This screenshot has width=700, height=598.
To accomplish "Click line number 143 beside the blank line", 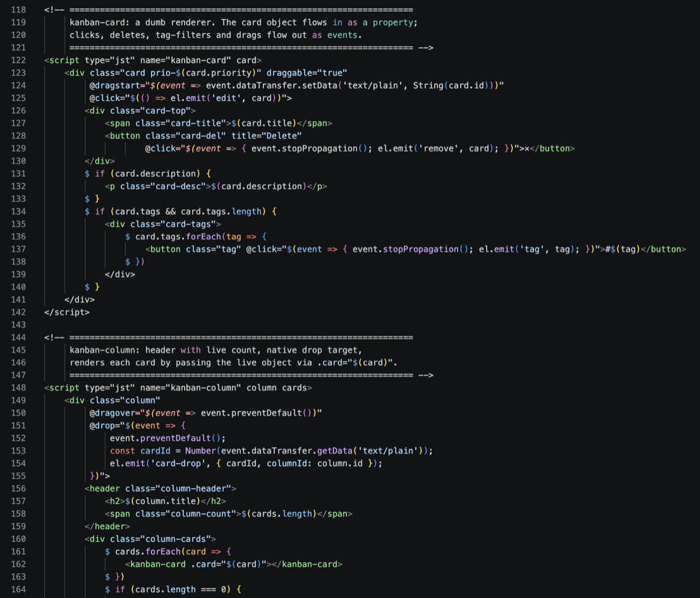I will [18, 325].
